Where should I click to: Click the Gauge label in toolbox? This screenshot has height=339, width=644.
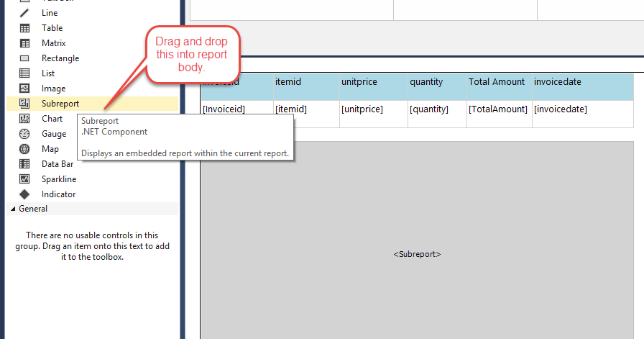click(54, 134)
